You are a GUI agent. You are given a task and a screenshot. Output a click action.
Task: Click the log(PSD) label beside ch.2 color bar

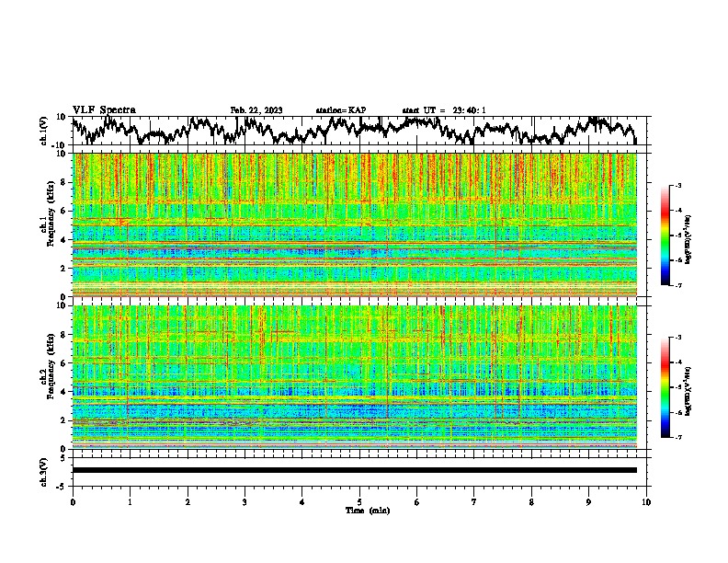tap(688, 391)
